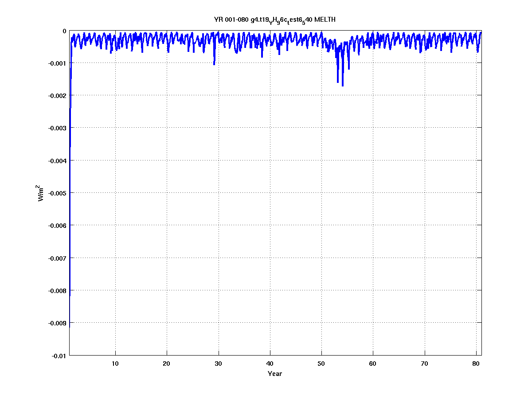The height and width of the screenshot is (399, 532).
Task: Click y-axis tick label -0.004
Action: point(58,160)
